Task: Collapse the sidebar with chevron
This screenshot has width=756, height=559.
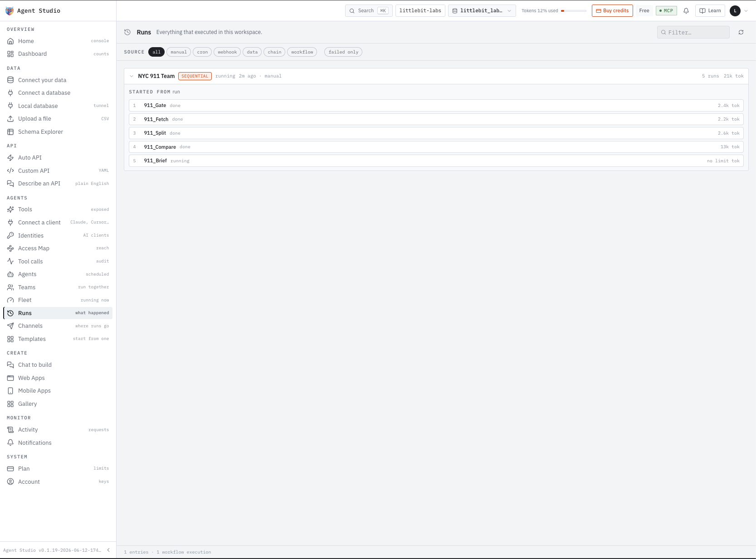Action: point(108,550)
